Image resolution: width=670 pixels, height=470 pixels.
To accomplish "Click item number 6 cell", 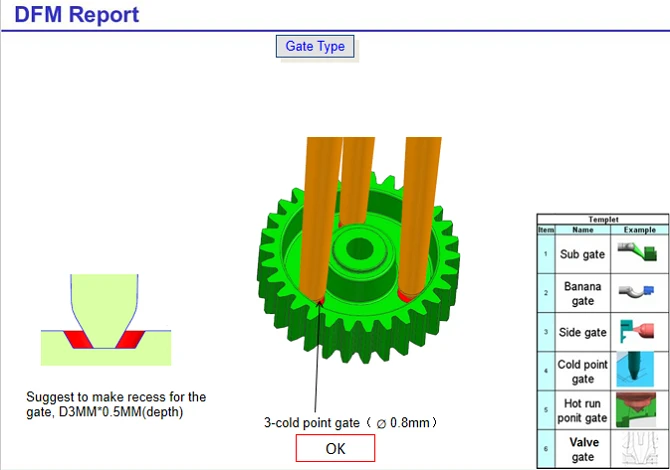I will pos(546,449).
